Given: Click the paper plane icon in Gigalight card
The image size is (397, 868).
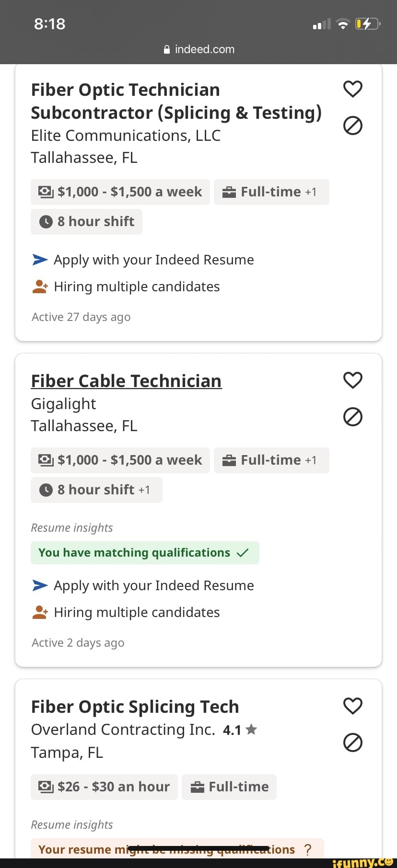Looking at the screenshot, I should click(40, 585).
